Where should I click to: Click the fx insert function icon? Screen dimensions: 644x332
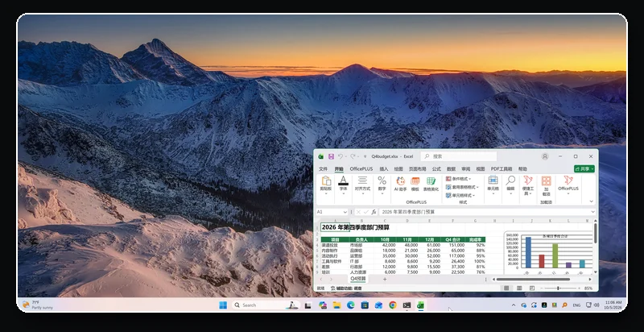coord(374,212)
